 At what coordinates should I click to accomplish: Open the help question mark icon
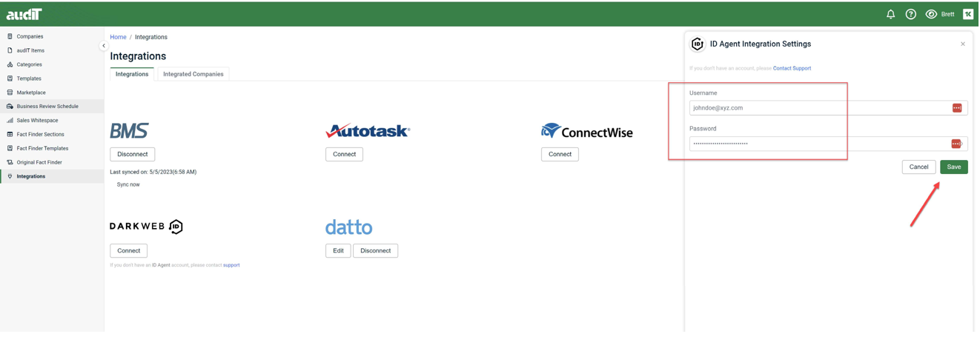pyautogui.click(x=911, y=14)
